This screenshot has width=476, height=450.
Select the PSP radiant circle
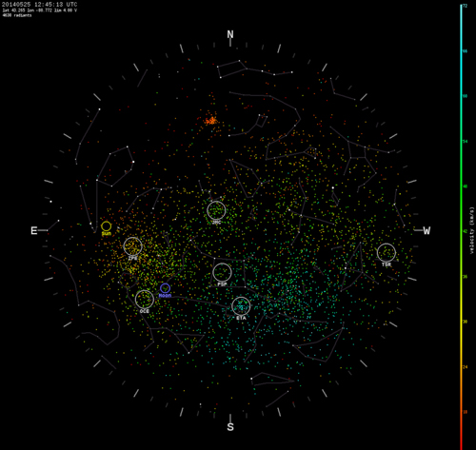coord(222,272)
